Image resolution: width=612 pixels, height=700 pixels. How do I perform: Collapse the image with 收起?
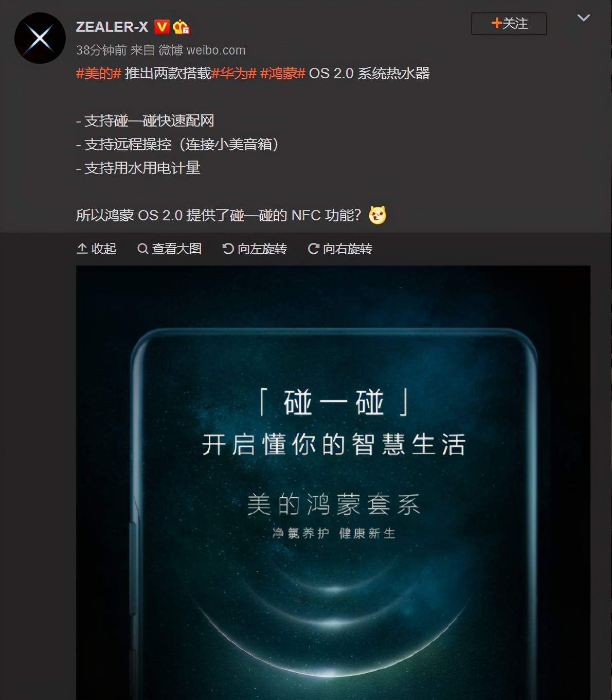tap(97, 249)
